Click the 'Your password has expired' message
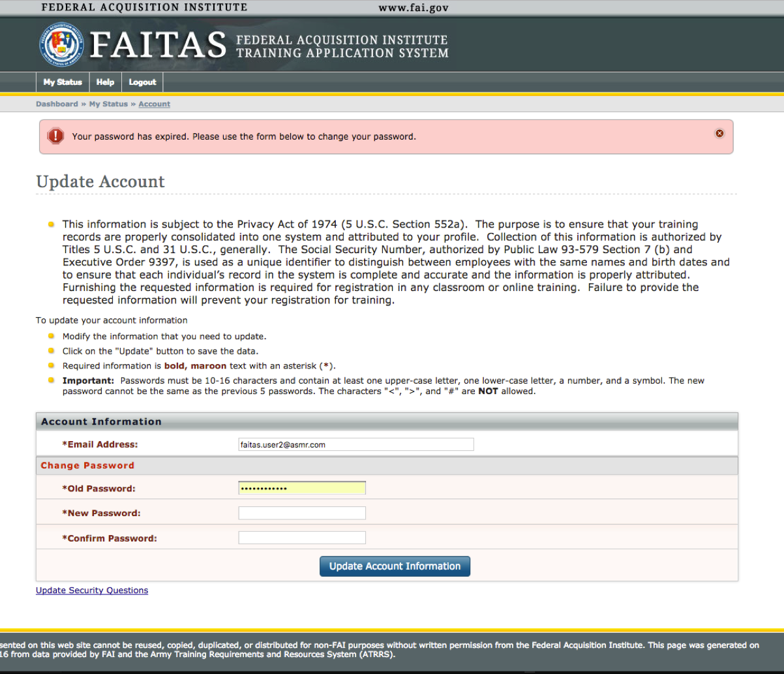 pyautogui.click(x=244, y=137)
